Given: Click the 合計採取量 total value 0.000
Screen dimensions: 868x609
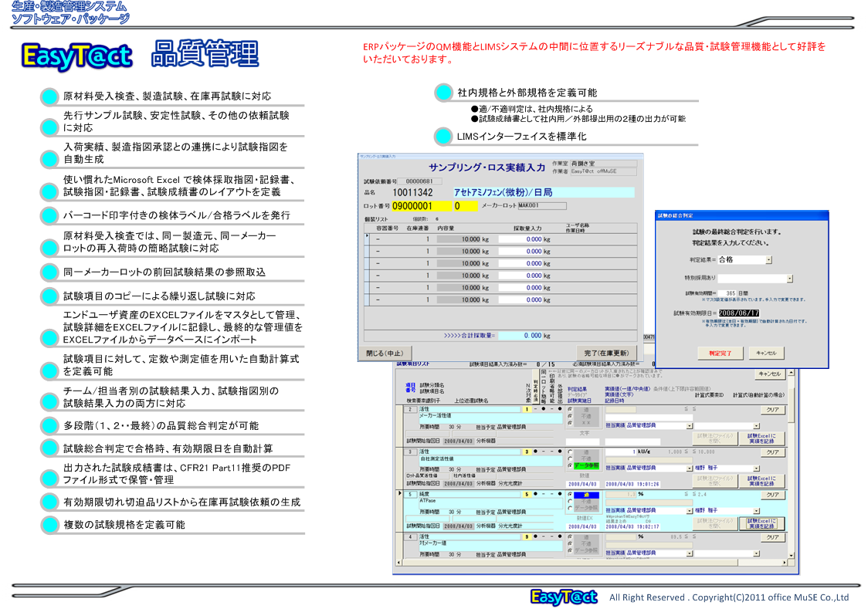Looking at the screenshot, I should click(x=519, y=335).
